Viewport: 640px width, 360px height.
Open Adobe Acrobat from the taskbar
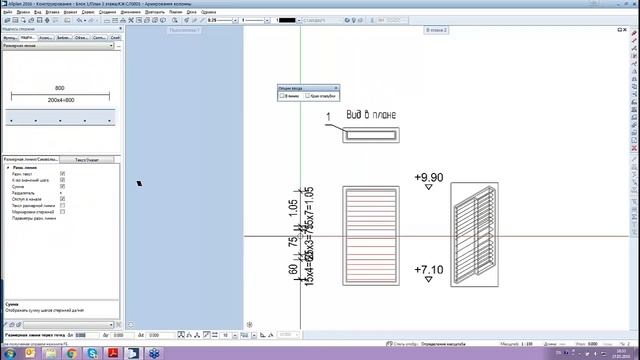pyautogui.click(x=113, y=353)
